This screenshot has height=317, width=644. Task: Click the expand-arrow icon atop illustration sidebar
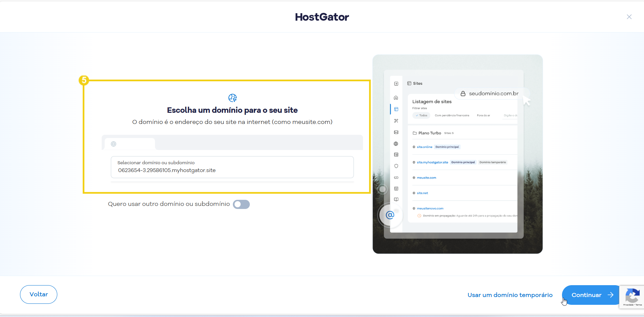396,84
